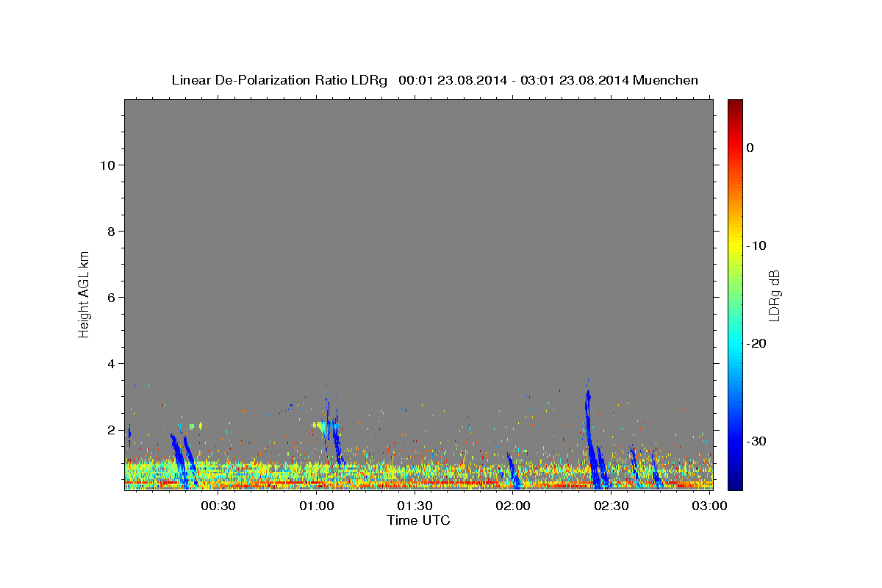Click the 02:00 time tick label

[513, 506]
